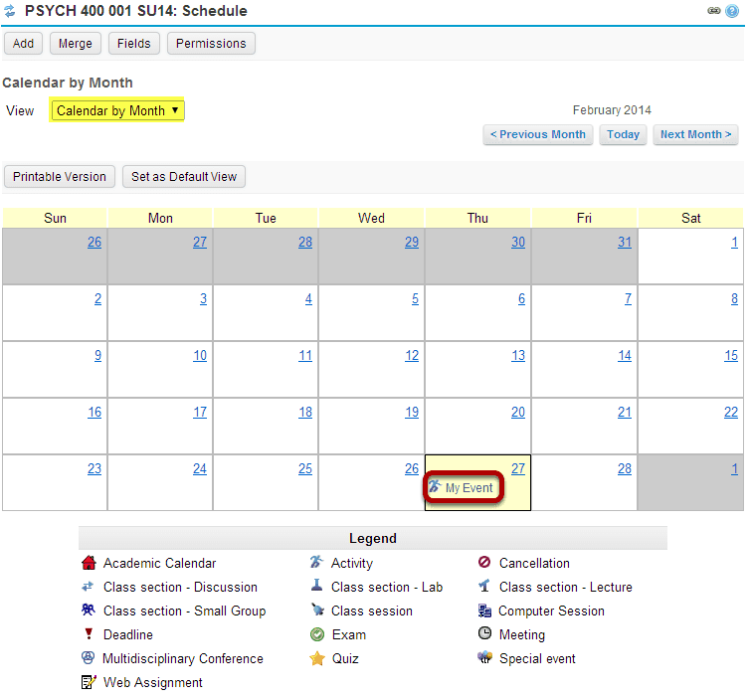
Task: Click the Web Assignment notepad icon
Action: 89,682
